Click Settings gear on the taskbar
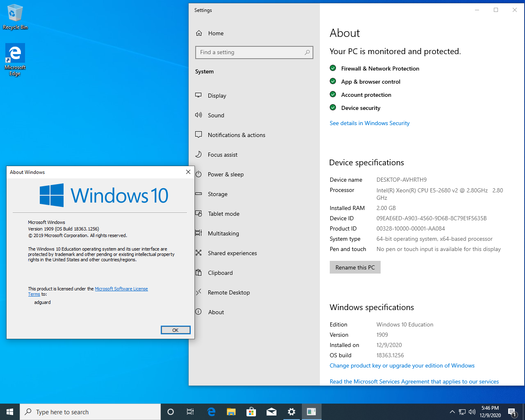This screenshot has height=420, width=525. point(291,412)
